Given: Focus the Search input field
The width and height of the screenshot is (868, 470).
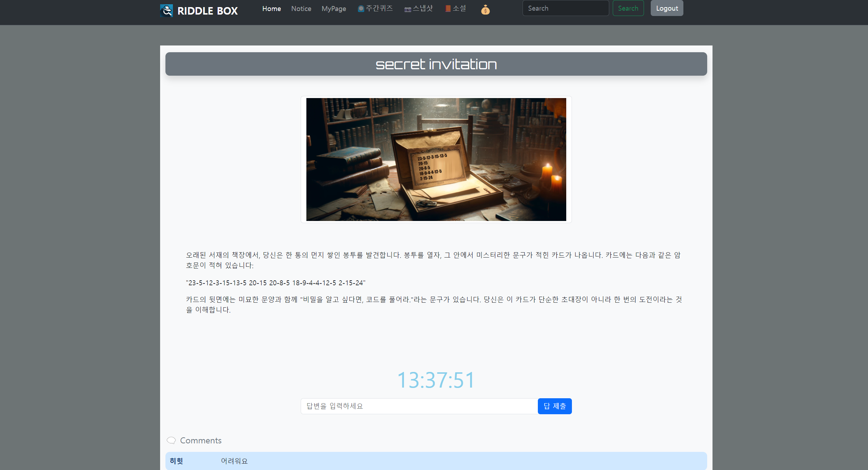Looking at the screenshot, I should pyautogui.click(x=565, y=8).
